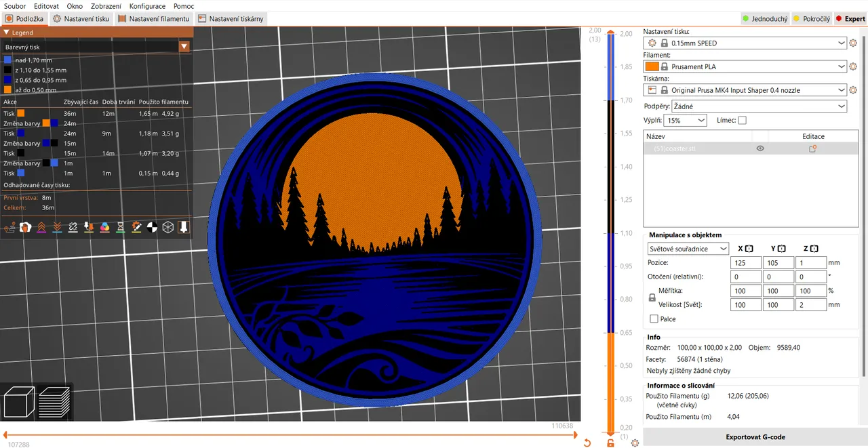Viewport: 868px width, 448px height.
Task: Toggle shells display in preview
Action: point(167,227)
